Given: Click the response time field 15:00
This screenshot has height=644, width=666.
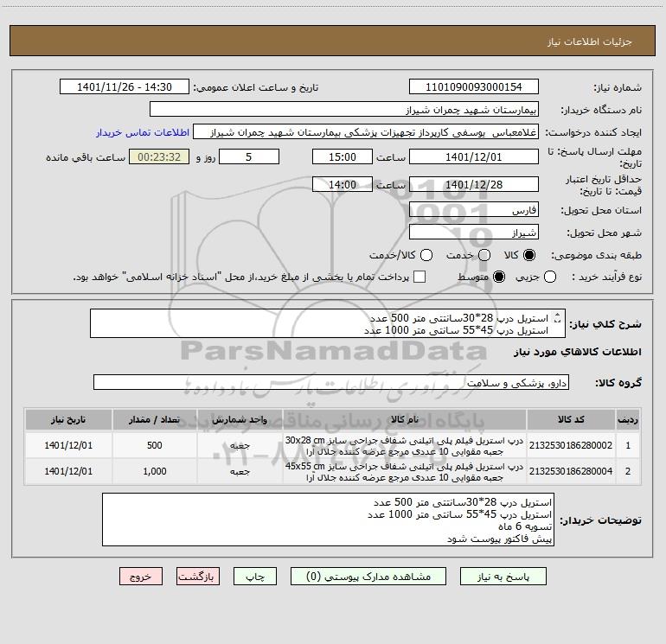Looking at the screenshot, I should [343, 156].
